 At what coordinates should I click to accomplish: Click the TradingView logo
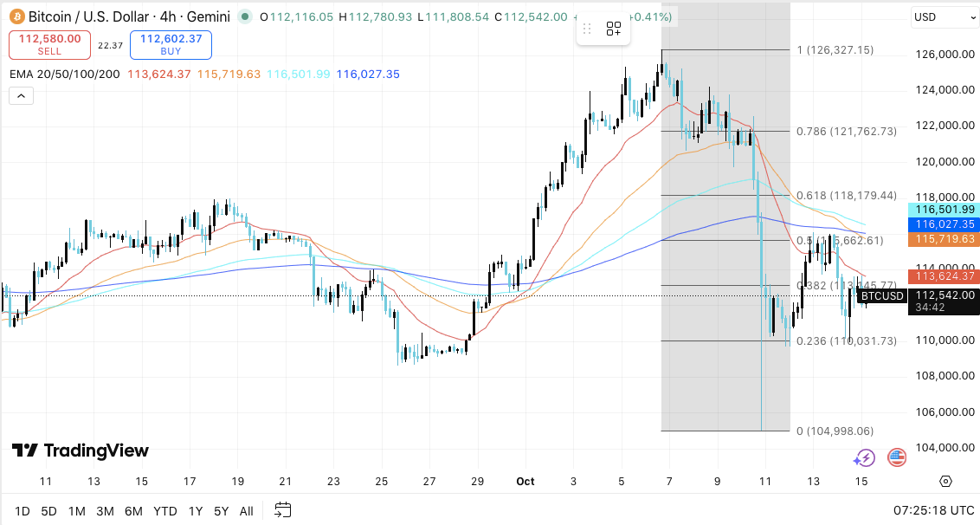coord(80,450)
